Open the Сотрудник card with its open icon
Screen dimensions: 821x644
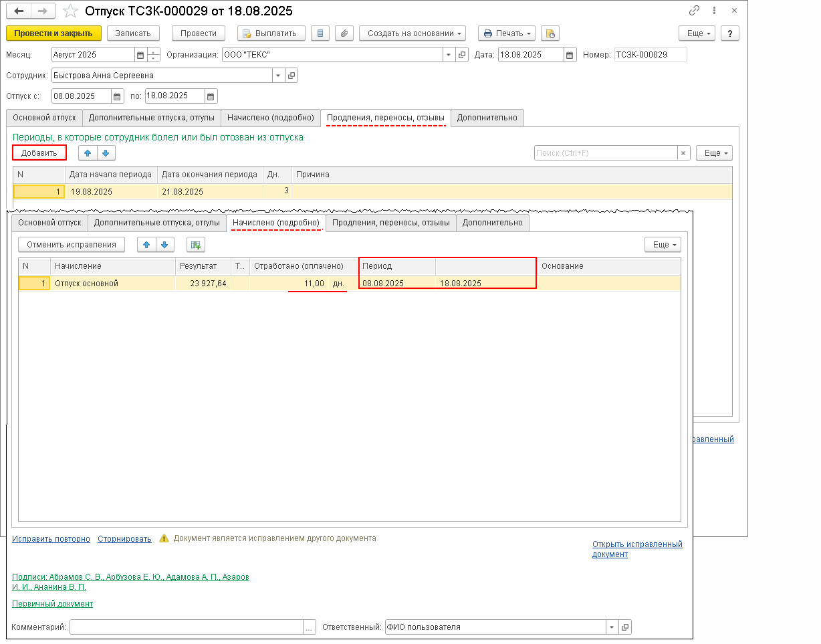(x=291, y=76)
